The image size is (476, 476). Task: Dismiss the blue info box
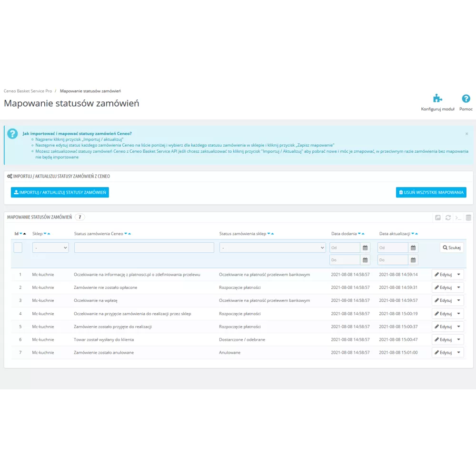click(466, 134)
